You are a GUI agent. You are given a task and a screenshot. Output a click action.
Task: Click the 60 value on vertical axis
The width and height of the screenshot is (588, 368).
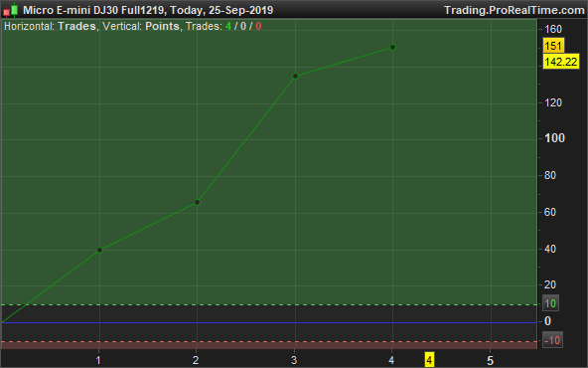coord(550,212)
